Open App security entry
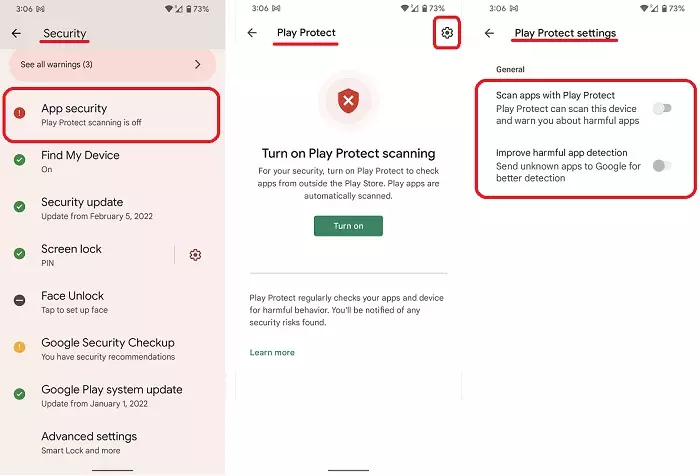The image size is (700, 476). click(x=112, y=115)
